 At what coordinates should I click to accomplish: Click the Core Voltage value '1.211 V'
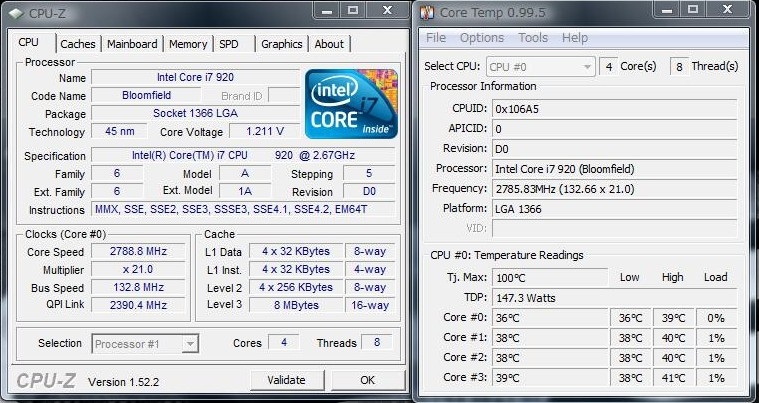pyautogui.click(x=265, y=131)
